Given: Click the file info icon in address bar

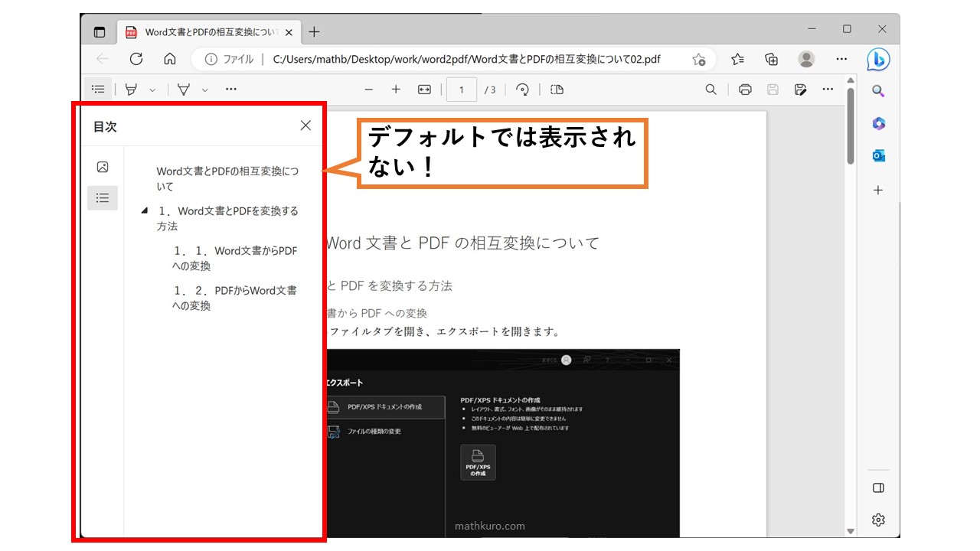Looking at the screenshot, I should [x=211, y=59].
